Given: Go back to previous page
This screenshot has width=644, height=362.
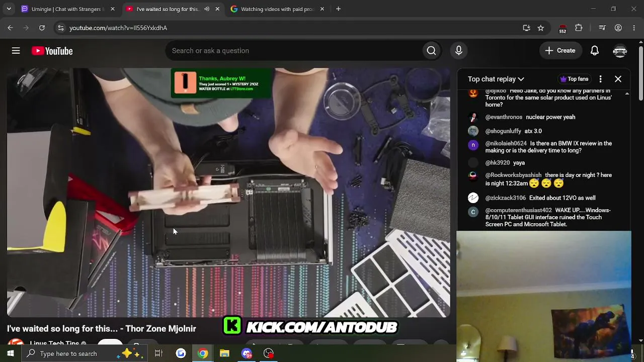Looking at the screenshot, I should 10,28.
